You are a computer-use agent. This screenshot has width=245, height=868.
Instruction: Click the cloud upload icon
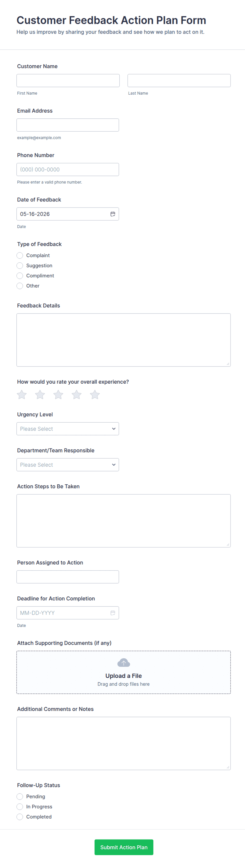coord(124,662)
